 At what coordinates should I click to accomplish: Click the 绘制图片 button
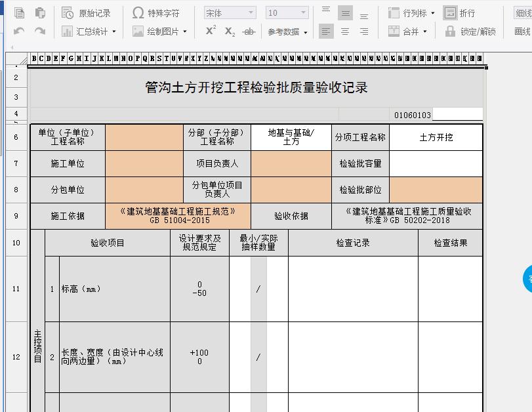(x=159, y=31)
